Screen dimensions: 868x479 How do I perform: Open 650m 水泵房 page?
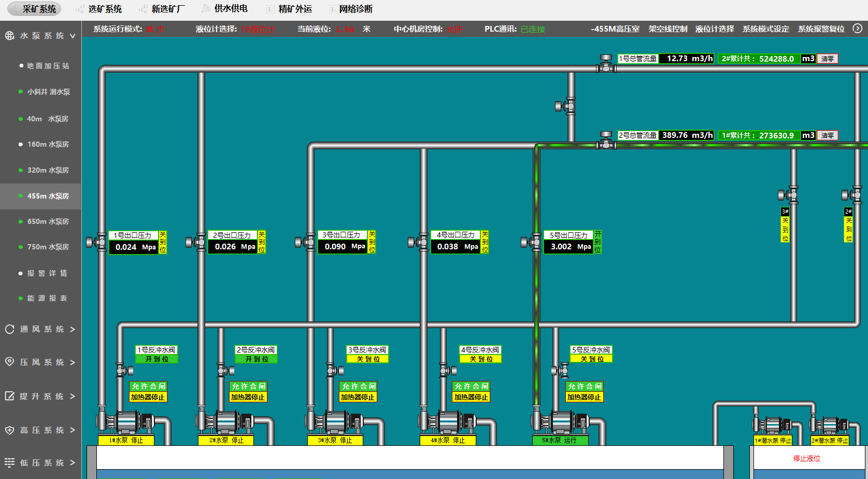point(44,221)
